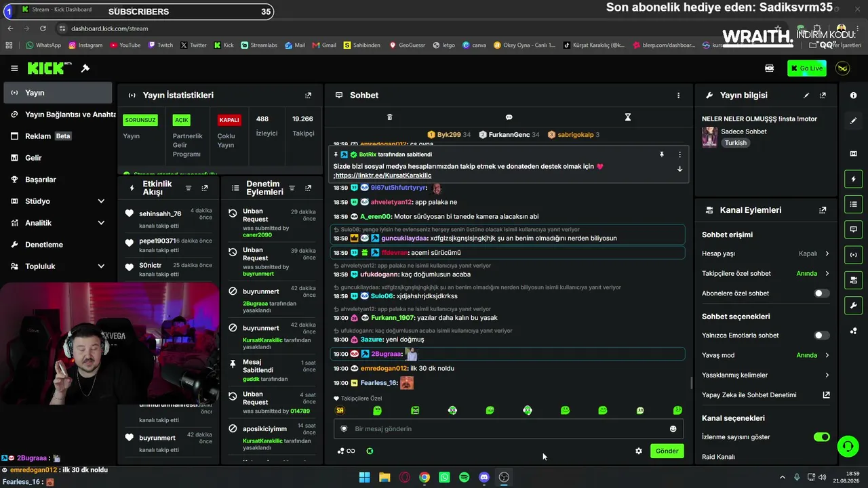
Task: Open Reklam Beta sidebar item
Action: (57, 136)
